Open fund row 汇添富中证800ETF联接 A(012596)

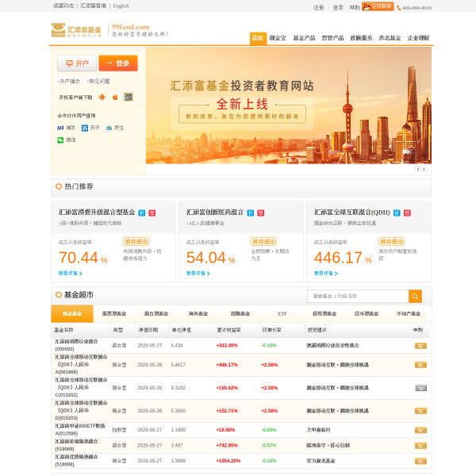click(x=80, y=430)
